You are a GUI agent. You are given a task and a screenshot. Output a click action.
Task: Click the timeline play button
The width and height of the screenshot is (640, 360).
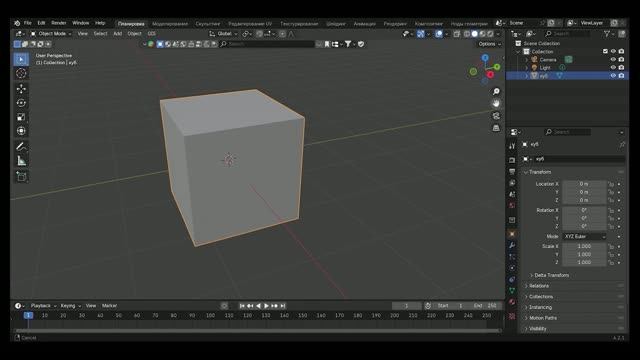point(267,306)
